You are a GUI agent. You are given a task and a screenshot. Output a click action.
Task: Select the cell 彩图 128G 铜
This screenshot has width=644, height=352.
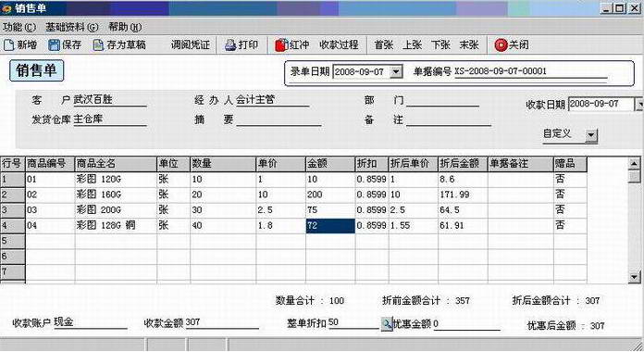point(116,226)
